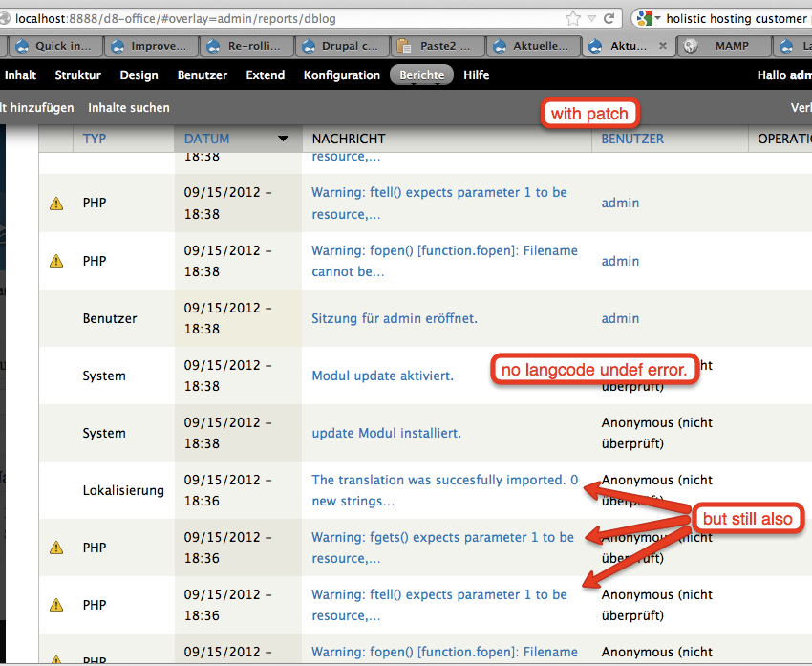812x666 pixels.
Task: Open the Berichte admin menu
Action: 421,75
